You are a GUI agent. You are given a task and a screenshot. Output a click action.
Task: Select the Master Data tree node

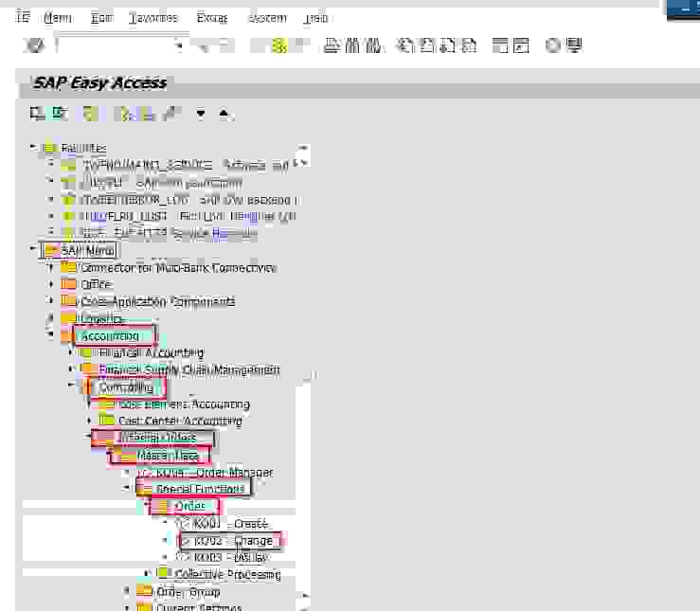[168, 456]
